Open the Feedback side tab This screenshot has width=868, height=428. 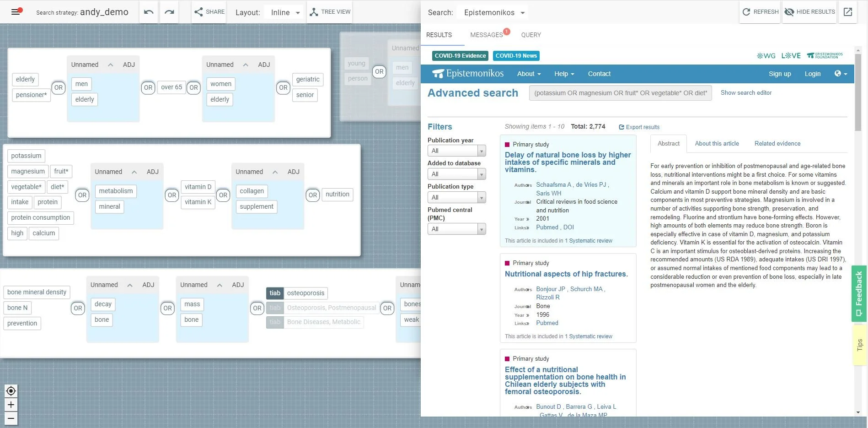[859, 294]
